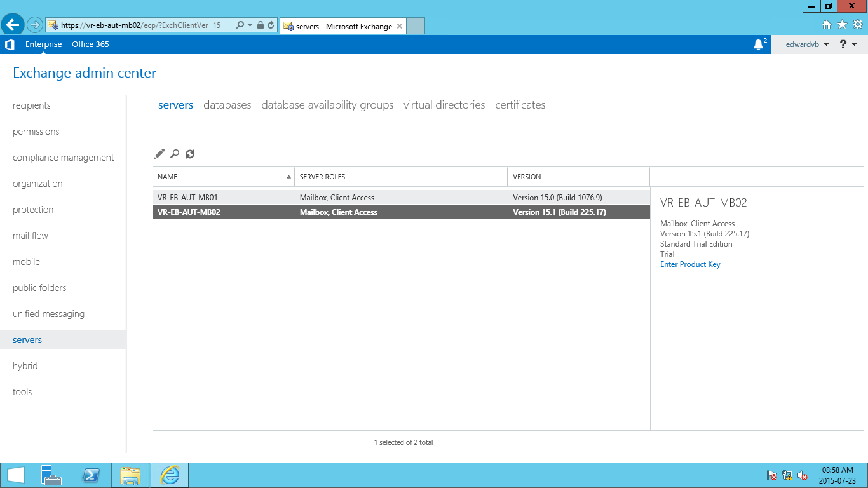This screenshot has width=868, height=488.
Task: Open the database availability groups tab
Action: pos(327,105)
